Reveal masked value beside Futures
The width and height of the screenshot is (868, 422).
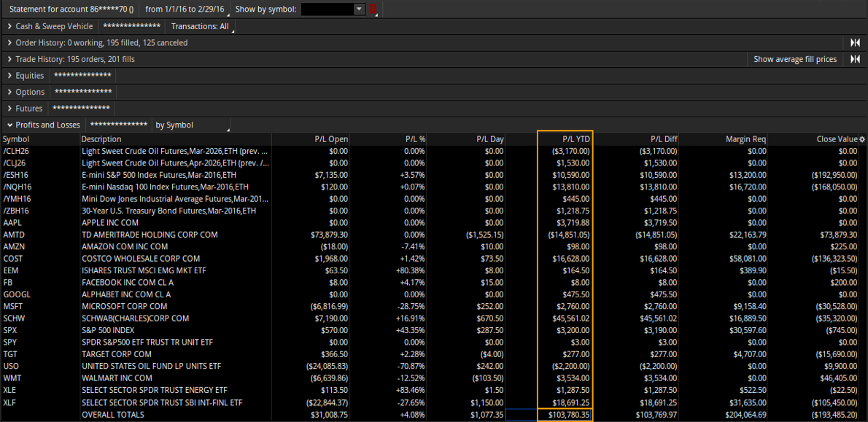(x=81, y=109)
